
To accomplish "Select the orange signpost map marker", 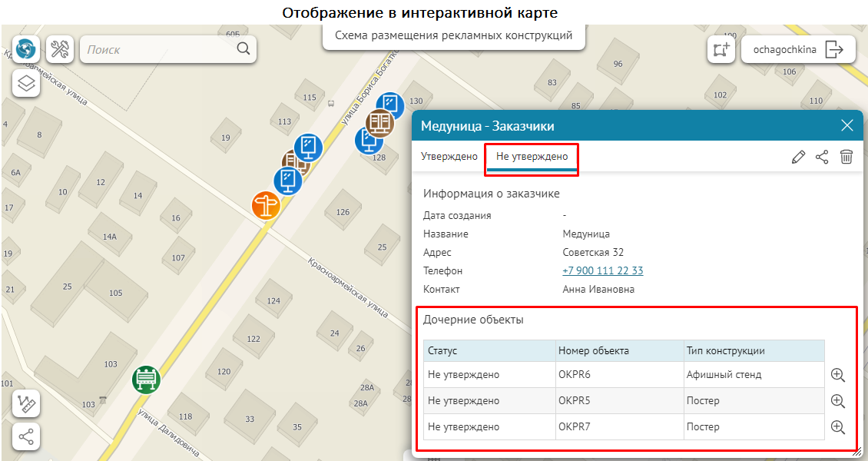I will pos(266,205).
